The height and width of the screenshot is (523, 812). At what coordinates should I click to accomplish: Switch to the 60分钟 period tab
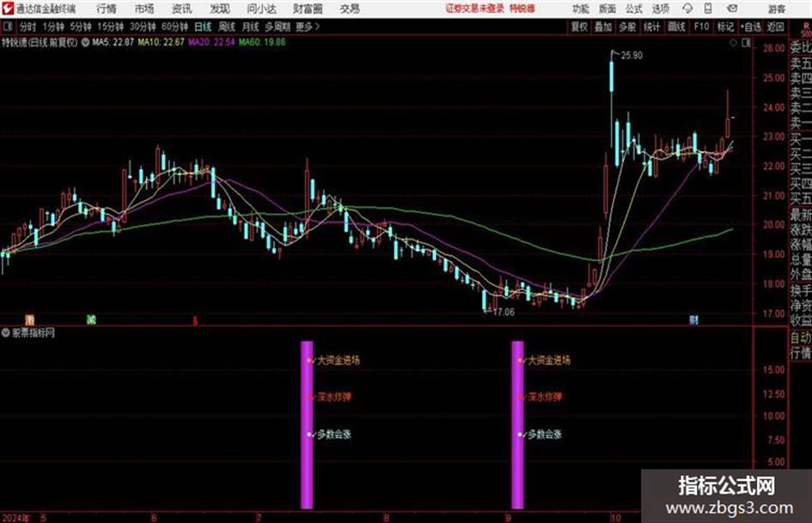(x=175, y=27)
